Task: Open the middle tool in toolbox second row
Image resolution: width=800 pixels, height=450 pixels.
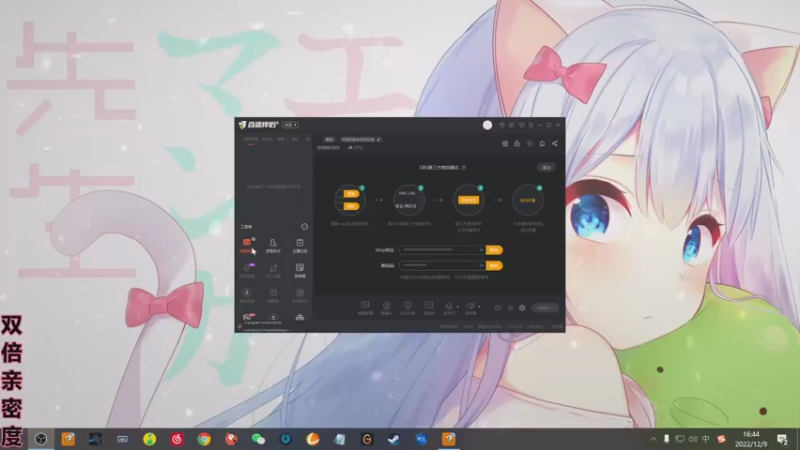Action: click(x=273, y=270)
